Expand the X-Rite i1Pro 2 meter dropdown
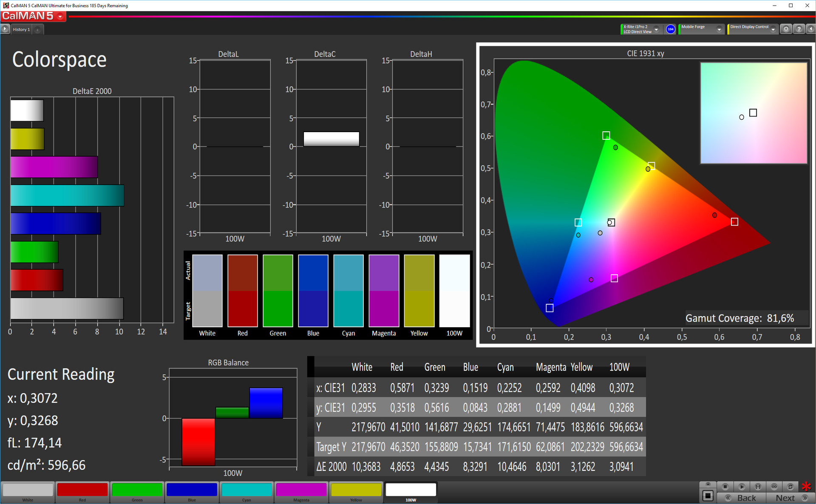816x504 pixels. pyautogui.click(x=656, y=29)
